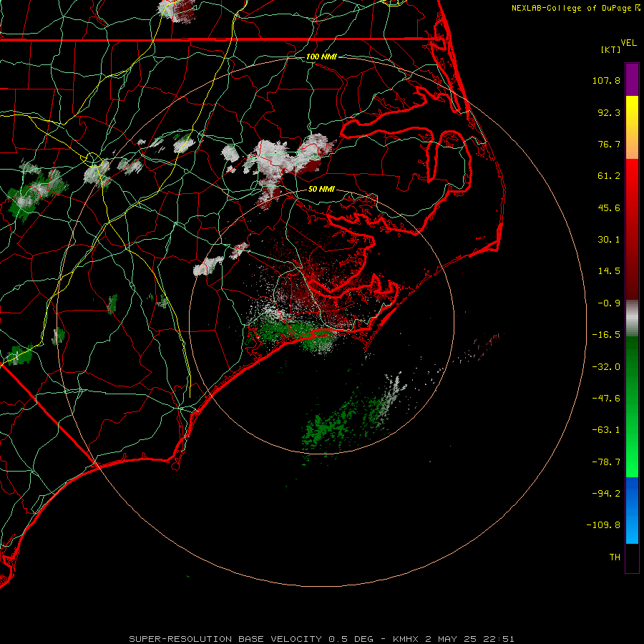Click the -109.8 legend value

603,525
